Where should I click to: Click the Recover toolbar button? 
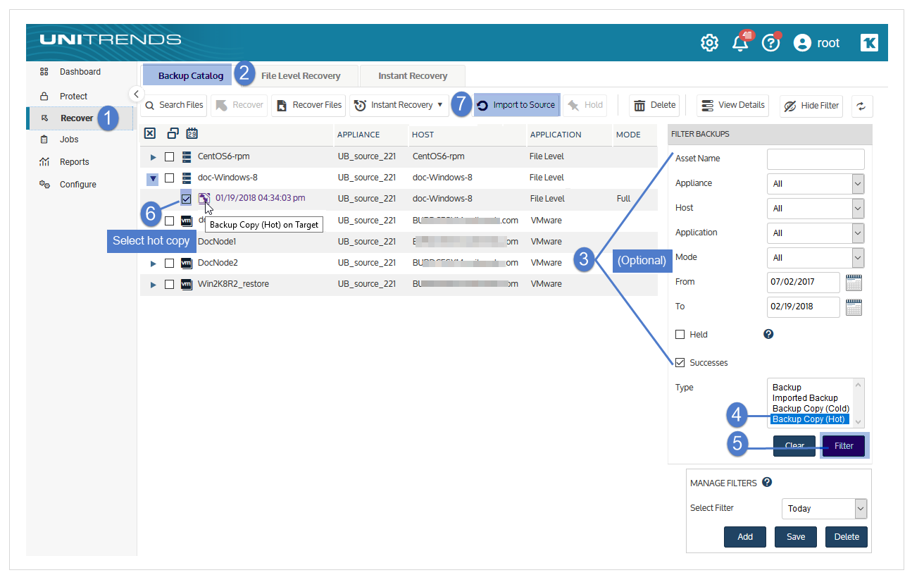click(x=239, y=105)
